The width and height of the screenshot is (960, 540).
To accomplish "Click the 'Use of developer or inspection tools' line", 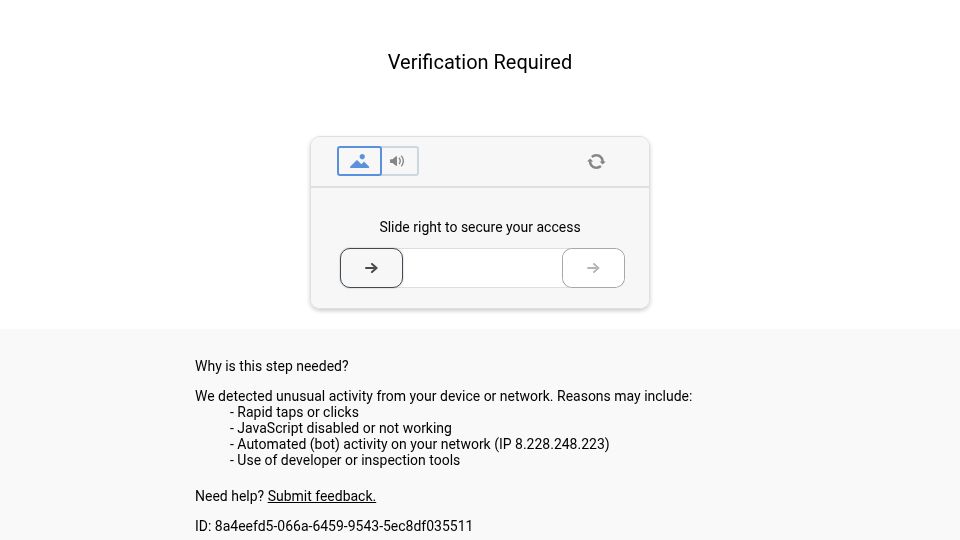I will coord(345,460).
